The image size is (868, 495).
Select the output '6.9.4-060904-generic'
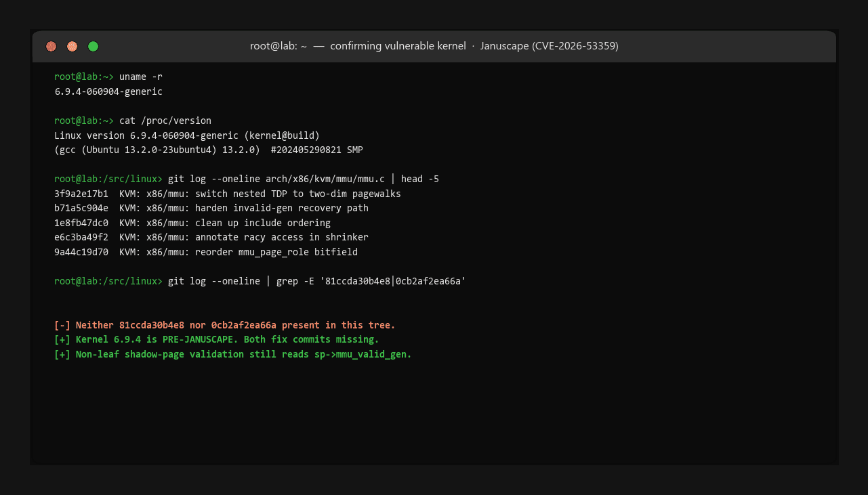click(x=108, y=91)
